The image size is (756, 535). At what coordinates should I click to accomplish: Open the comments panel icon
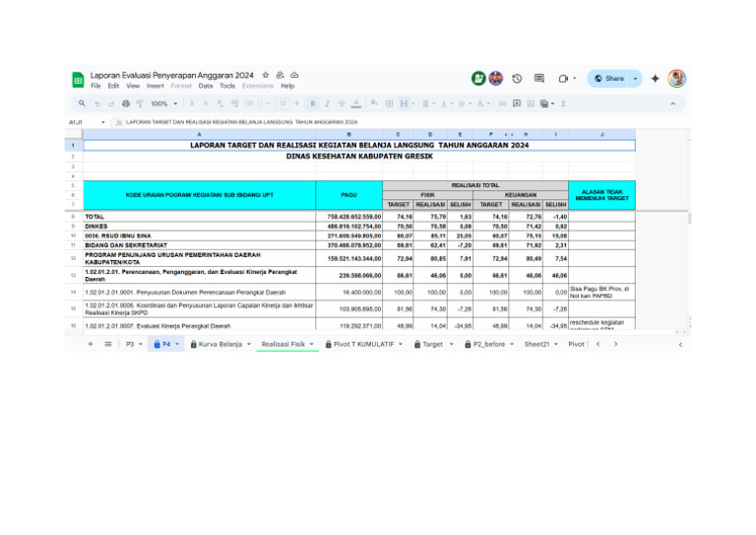pyautogui.click(x=539, y=79)
